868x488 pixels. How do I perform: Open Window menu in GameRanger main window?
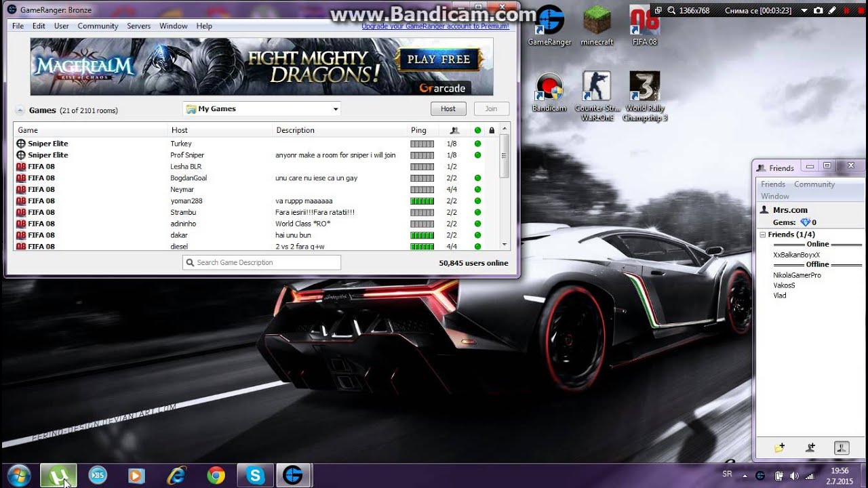[x=174, y=26]
